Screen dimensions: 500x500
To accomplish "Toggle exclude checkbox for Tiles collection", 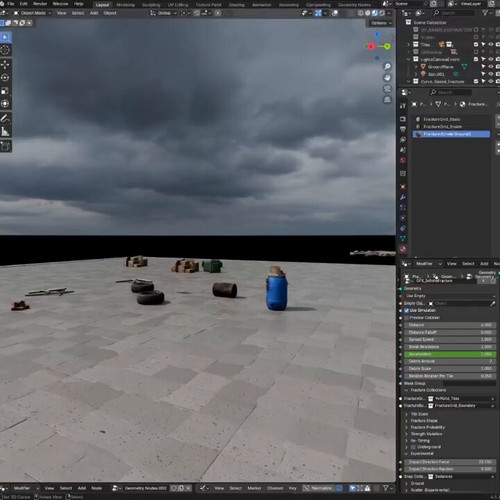I will (476, 44).
